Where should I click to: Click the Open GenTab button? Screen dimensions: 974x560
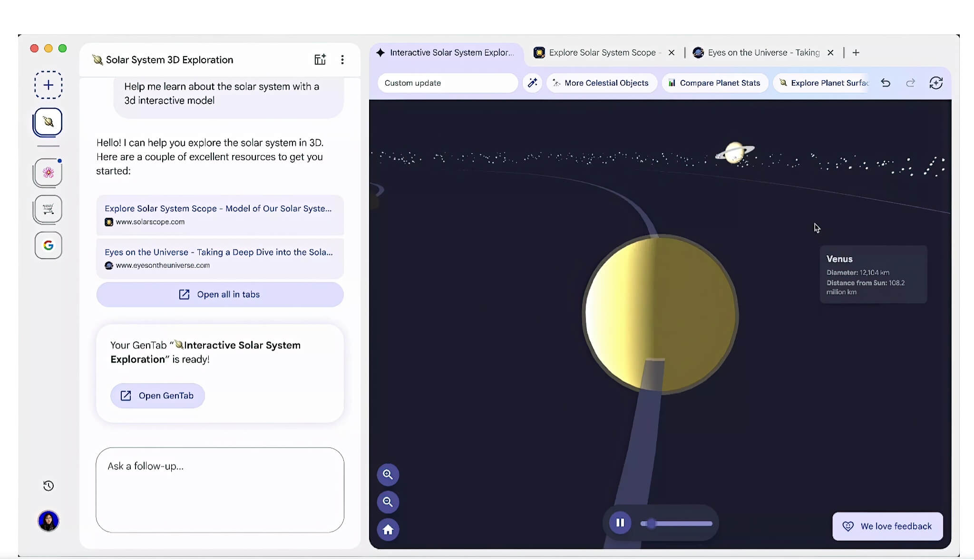pyautogui.click(x=157, y=396)
